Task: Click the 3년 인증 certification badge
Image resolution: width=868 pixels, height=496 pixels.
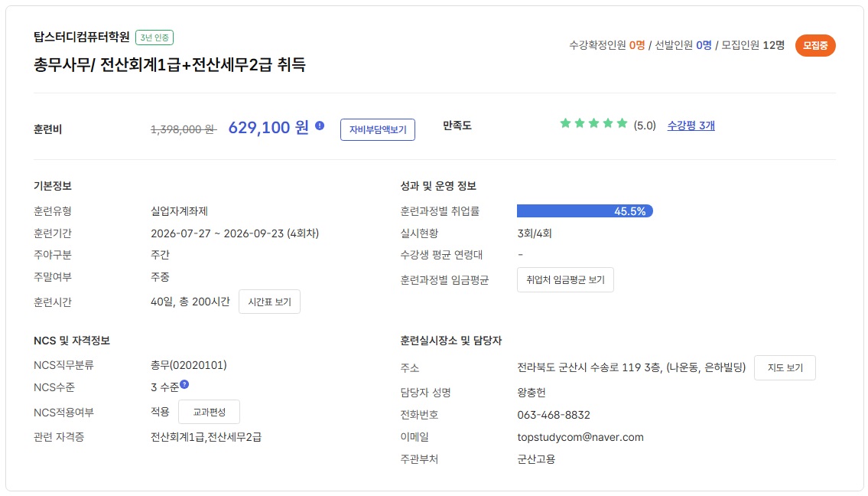Action: point(154,38)
